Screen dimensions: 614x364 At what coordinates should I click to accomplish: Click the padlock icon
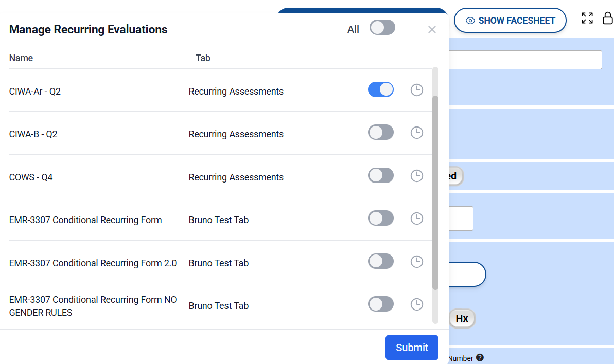pos(607,19)
